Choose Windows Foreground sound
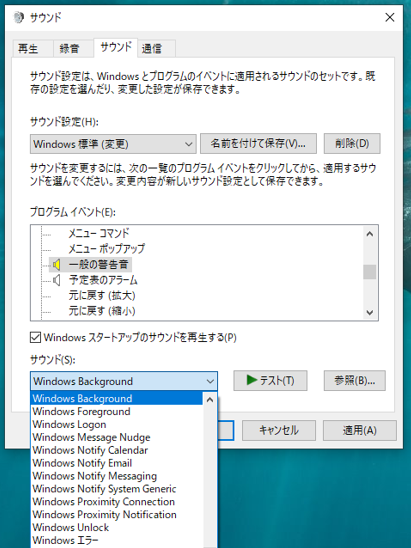This screenshot has height=548, width=411. pyautogui.click(x=117, y=412)
